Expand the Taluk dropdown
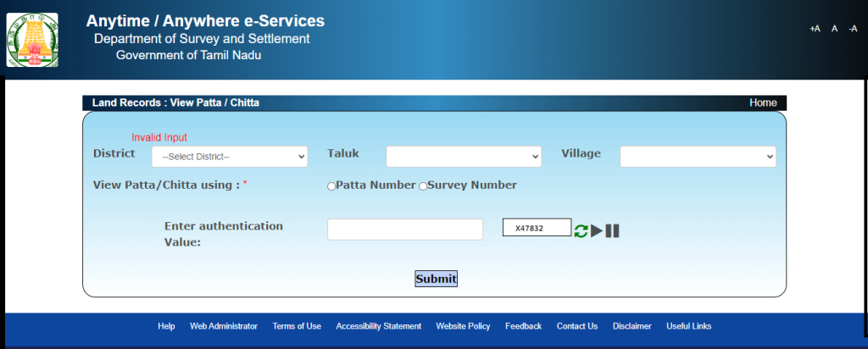Image resolution: width=868 pixels, height=349 pixels. point(463,157)
